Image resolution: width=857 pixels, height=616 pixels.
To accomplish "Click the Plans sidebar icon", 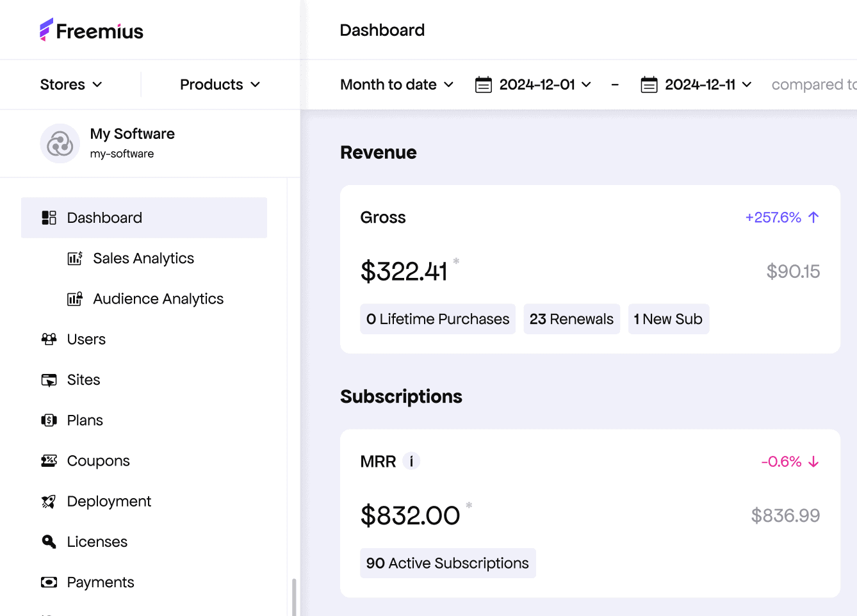I will pyautogui.click(x=49, y=421).
